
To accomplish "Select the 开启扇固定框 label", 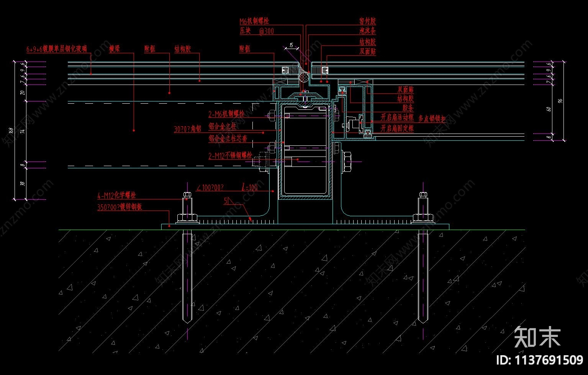I will [397, 129].
